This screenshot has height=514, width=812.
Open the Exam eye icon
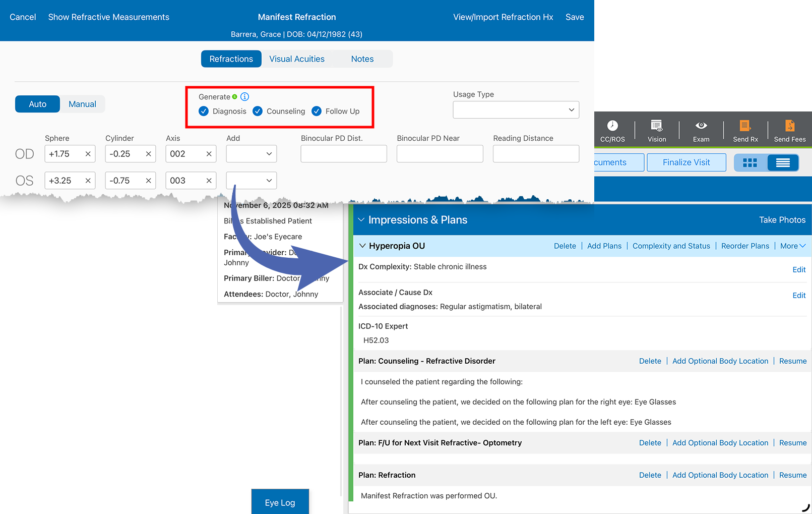point(701,126)
